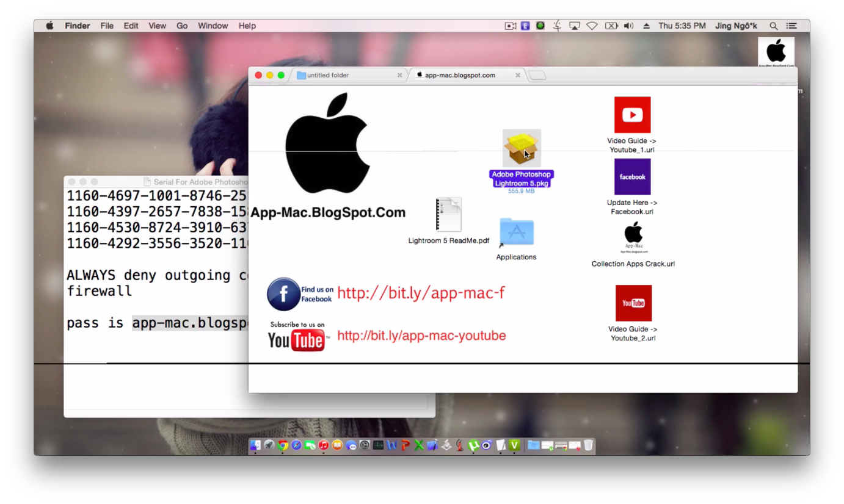Click serial line starting 1160-4397 in text window
Screen dimensions: 844x504
pyautogui.click(x=157, y=212)
